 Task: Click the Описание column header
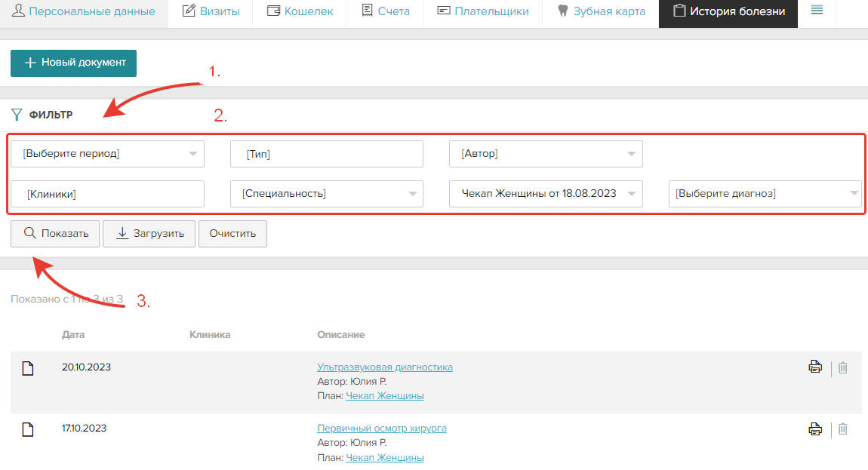(341, 335)
